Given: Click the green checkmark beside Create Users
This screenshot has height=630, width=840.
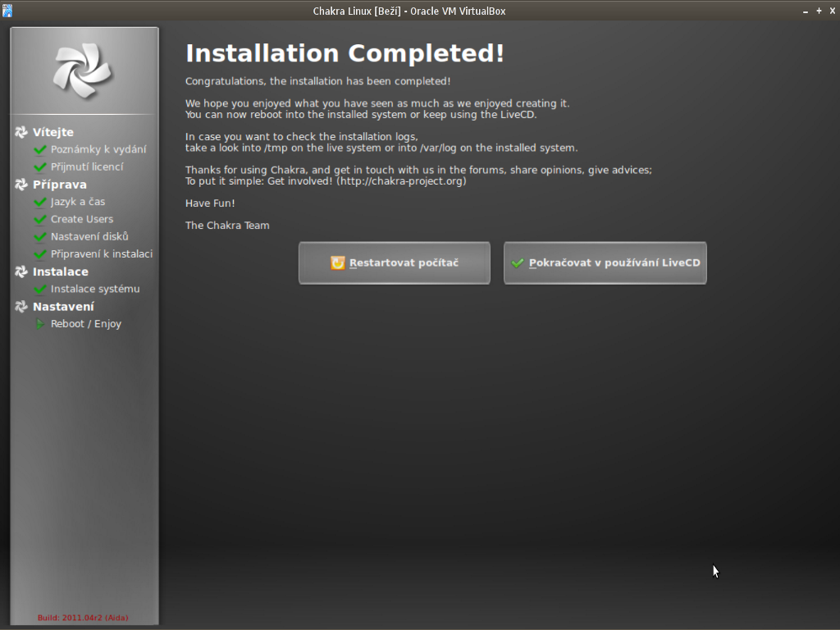Looking at the screenshot, I should coord(40,220).
